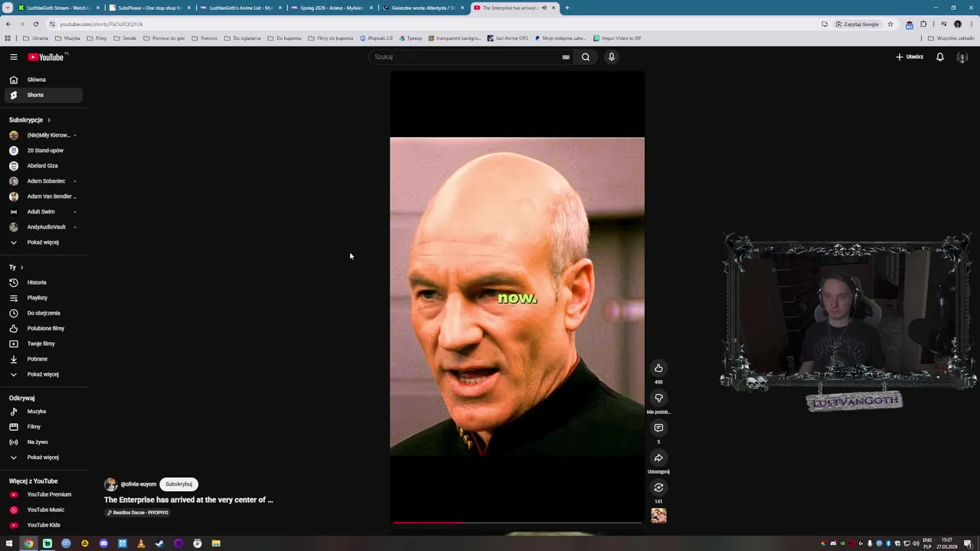Select Shorts in the sidebar

pos(43,95)
